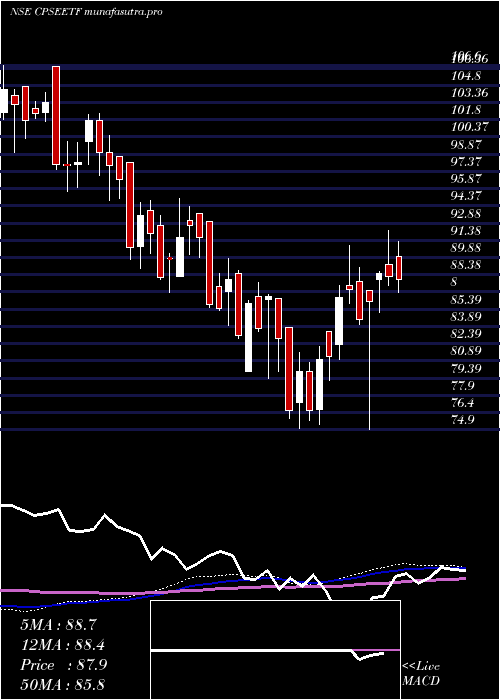Click the 88.38 price axis label
Screen dimensions: 500x700
466,265
